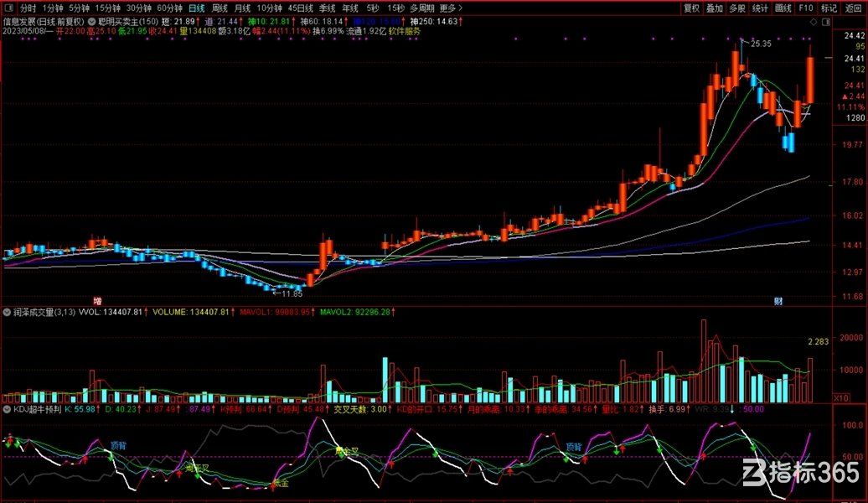
Task: Click the 顶背 label near KDJ panel's left side
Action: [x=118, y=445]
